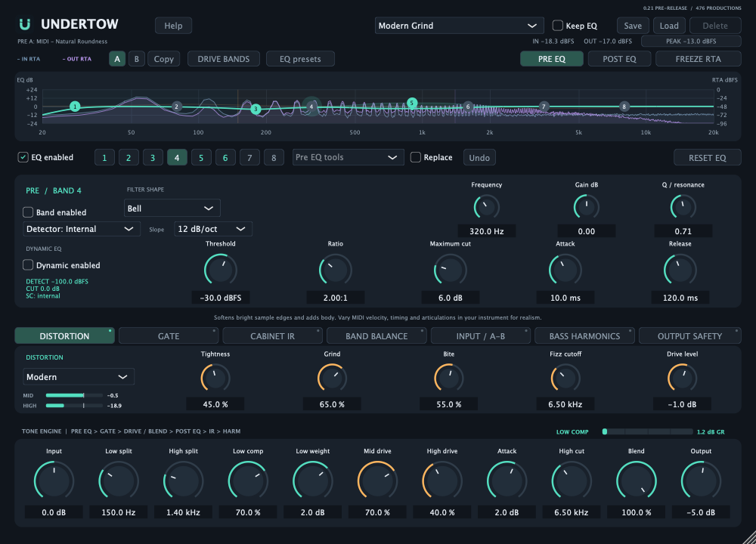756x544 pixels.
Task: Click the MID level meter bar
Action: 74,396
